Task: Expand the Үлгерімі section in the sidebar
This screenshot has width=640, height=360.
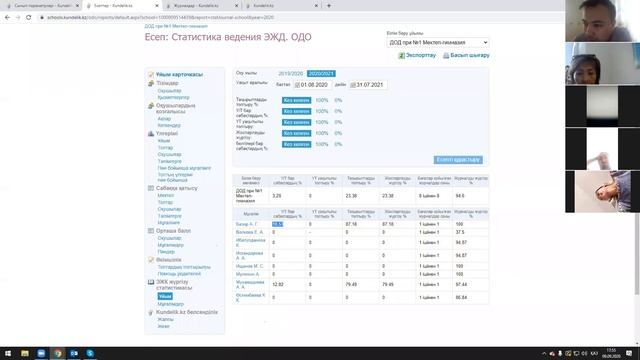Action: (167, 133)
